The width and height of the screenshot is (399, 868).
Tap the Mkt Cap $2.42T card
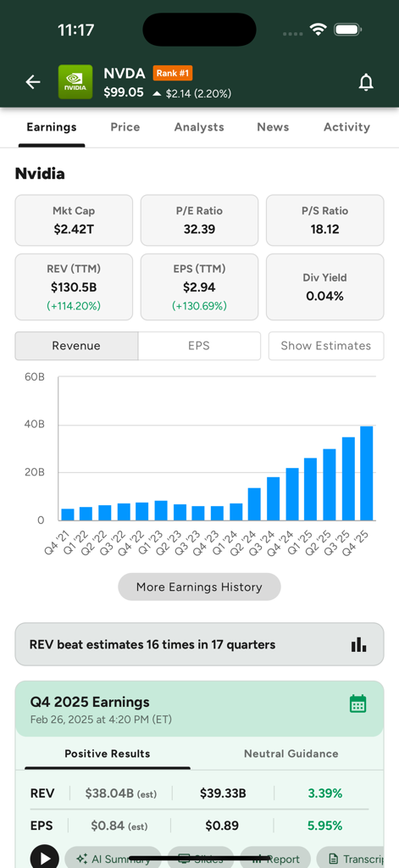74,220
